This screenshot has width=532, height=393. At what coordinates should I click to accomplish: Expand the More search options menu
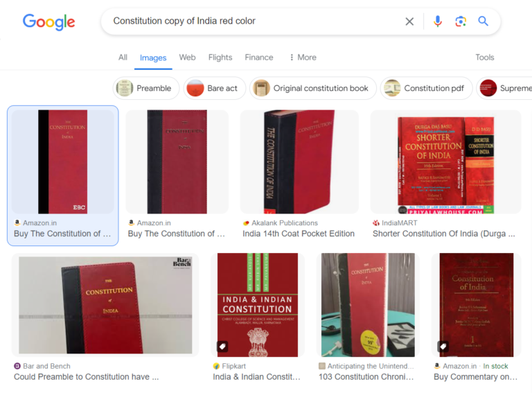pyautogui.click(x=303, y=58)
